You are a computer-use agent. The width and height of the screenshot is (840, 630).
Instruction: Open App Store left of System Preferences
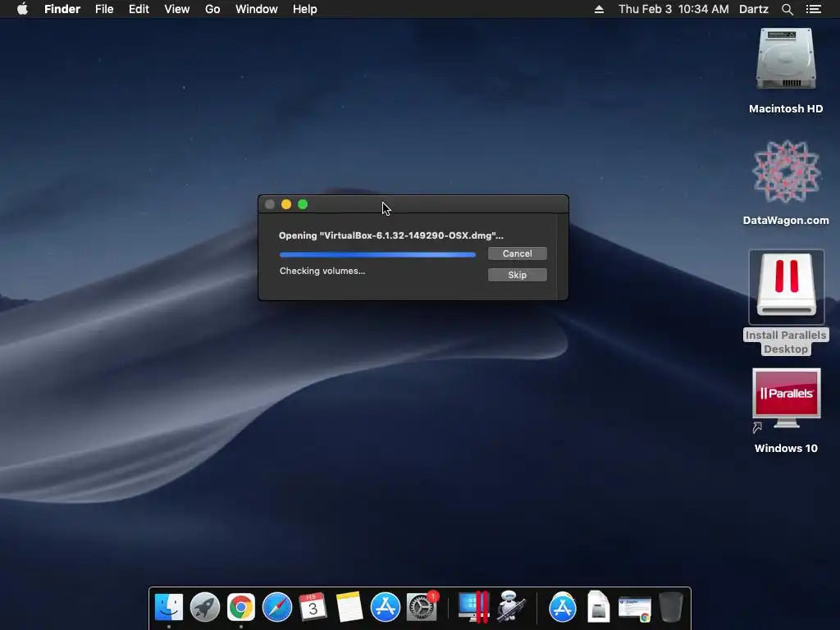(x=386, y=608)
